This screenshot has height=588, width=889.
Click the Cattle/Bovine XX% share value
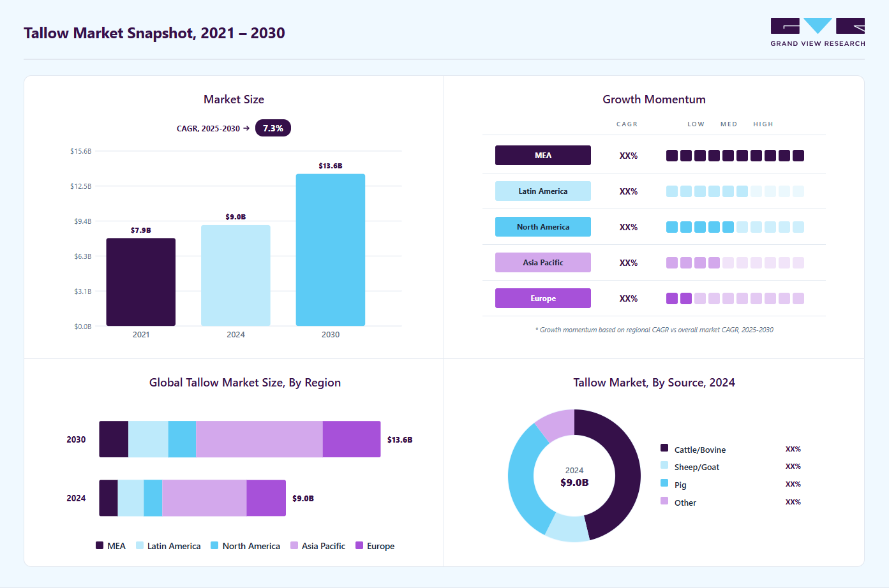[x=793, y=449]
